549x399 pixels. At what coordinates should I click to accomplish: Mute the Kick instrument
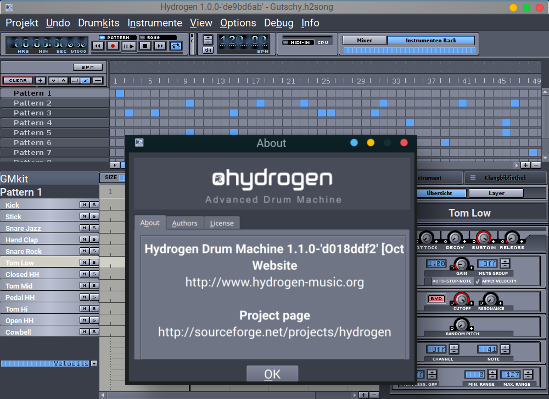coord(84,205)
